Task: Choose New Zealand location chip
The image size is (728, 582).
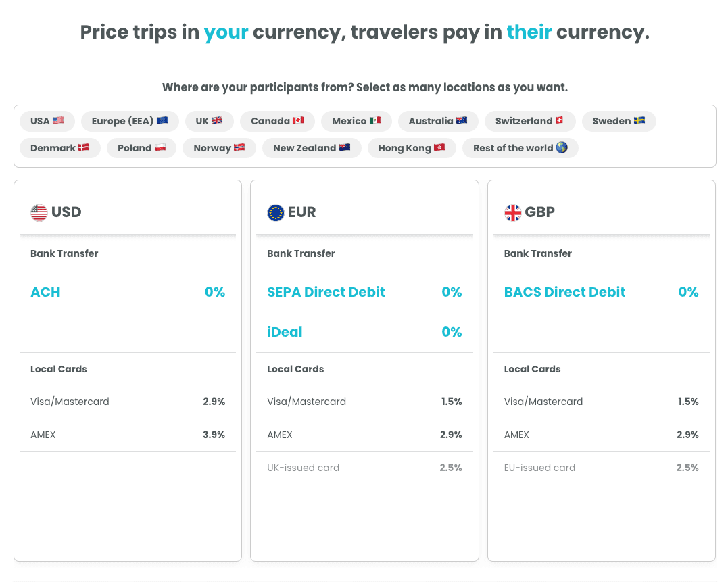Action: pyautogui.click(x=312, y=148)
